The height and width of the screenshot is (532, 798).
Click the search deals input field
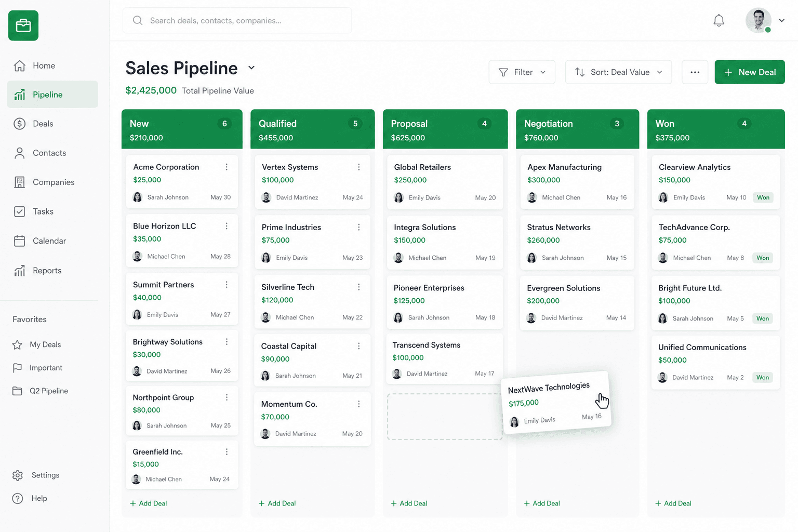[237, 20]
